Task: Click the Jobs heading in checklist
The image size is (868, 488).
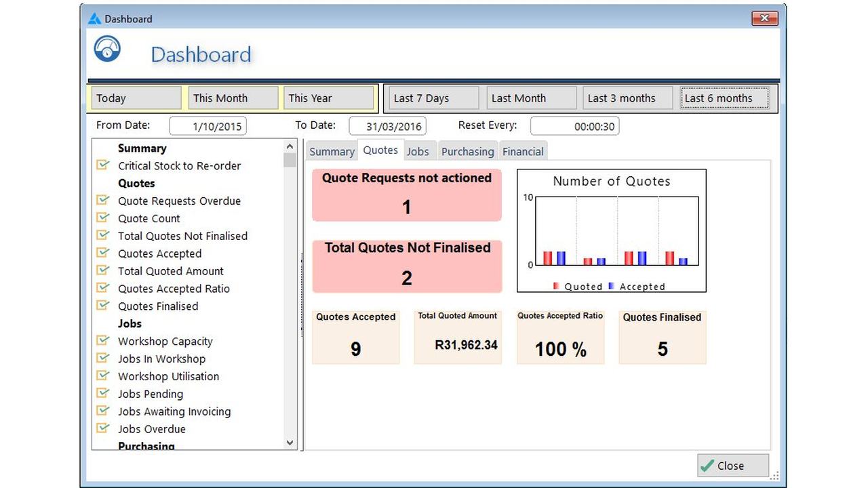Action: pos(130,323)
